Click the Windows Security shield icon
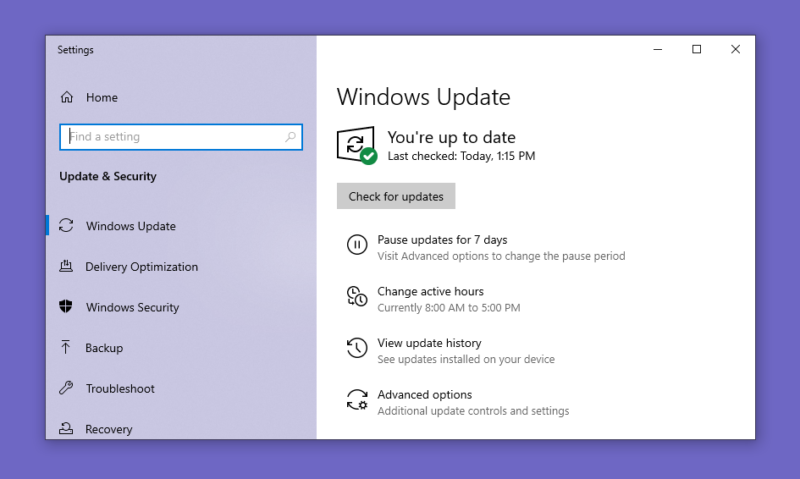Image resolution: width=800 pixels, height=479 pixels. [x=66, y=307]
